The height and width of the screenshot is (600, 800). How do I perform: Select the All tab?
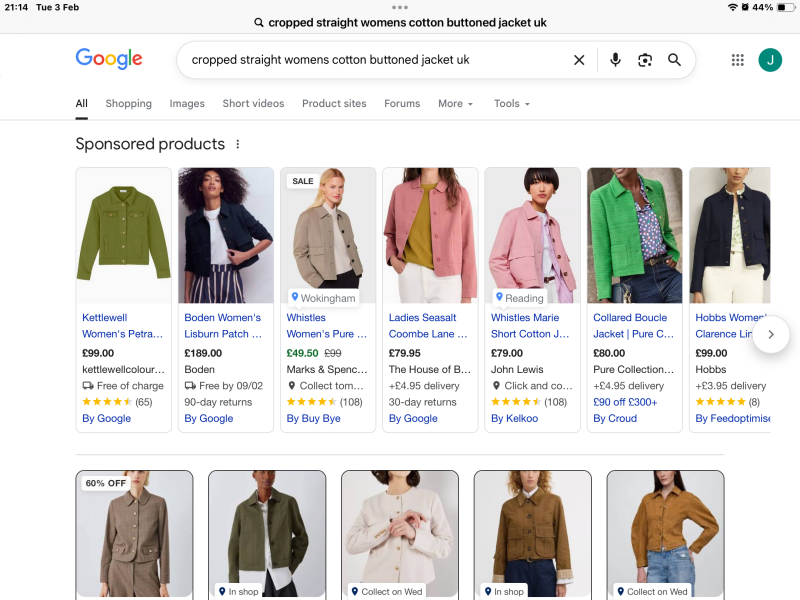[82, 104]
